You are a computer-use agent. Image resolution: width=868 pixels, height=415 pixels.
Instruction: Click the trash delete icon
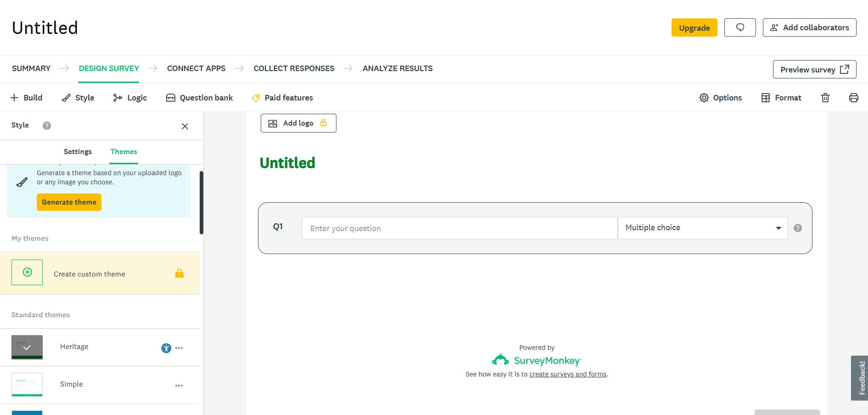click(825, 98)
